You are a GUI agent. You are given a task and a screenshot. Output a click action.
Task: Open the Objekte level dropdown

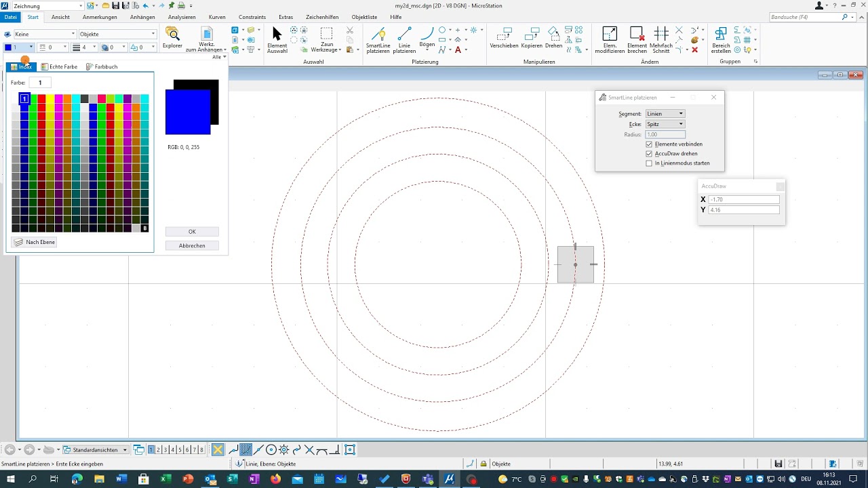(117, 34)
